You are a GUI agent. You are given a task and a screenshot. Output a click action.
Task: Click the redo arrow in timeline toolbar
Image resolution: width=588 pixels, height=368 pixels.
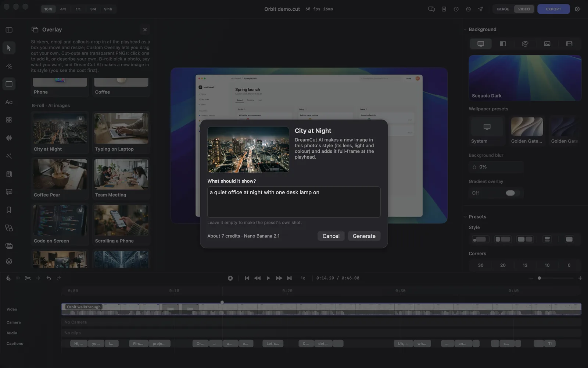(x=59, y=278)
